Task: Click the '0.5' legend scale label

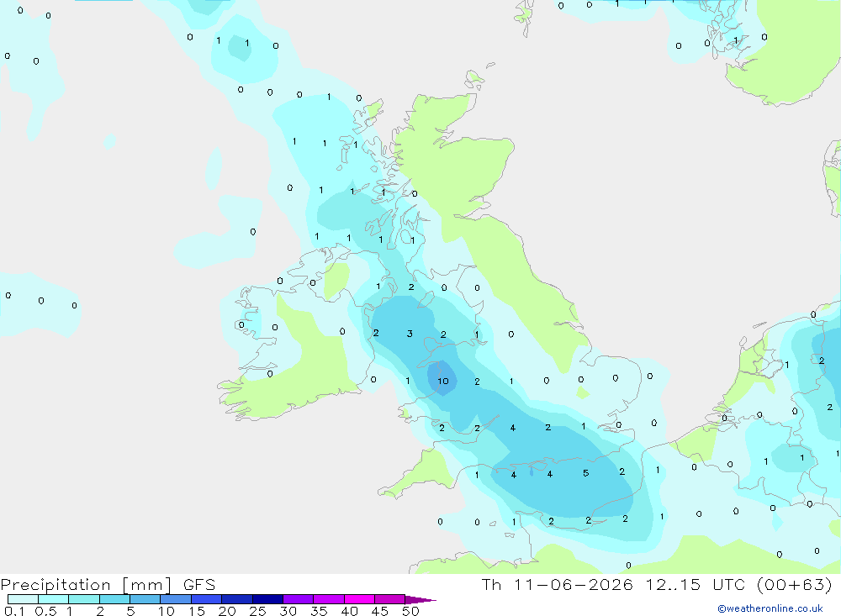Action: click(x=45, y=611)
